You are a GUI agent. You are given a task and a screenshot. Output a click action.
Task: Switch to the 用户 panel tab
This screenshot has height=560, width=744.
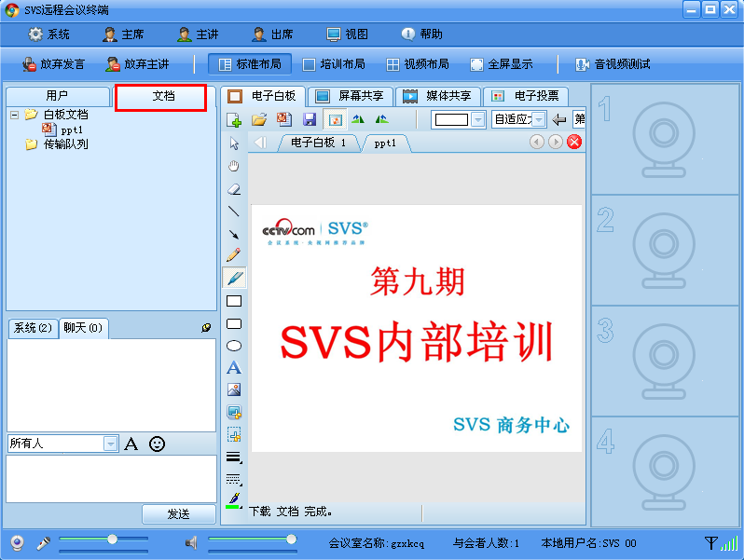58,96
